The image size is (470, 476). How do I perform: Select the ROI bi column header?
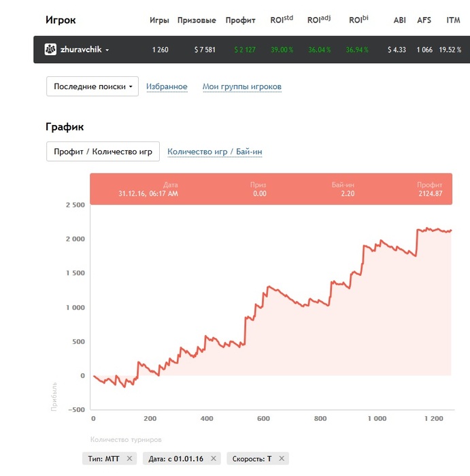tap(358, 20)
